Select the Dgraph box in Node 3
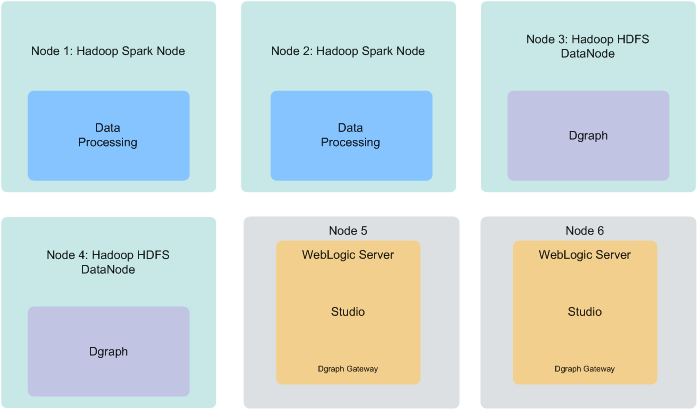 click(x=588, y=136)
